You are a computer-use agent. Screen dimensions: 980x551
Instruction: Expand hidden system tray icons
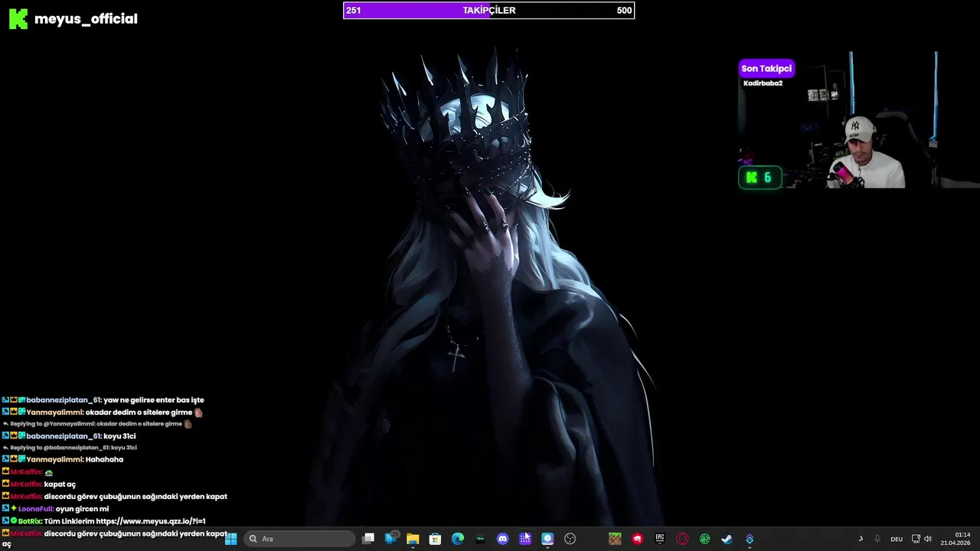[x=861, y=539]
